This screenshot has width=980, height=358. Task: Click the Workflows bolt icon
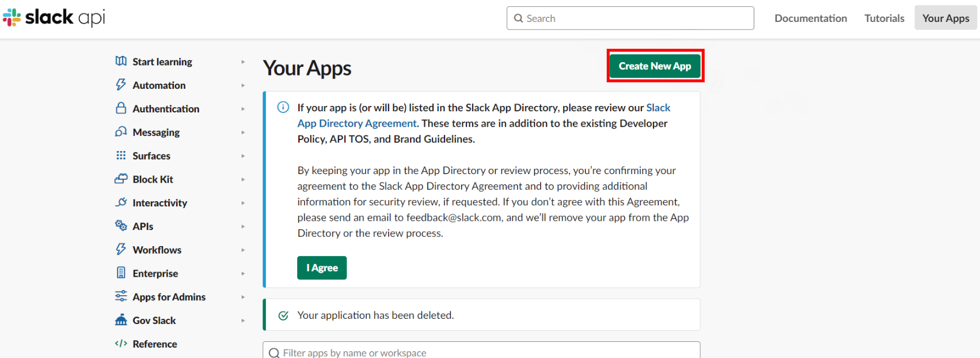click(121, 249)
